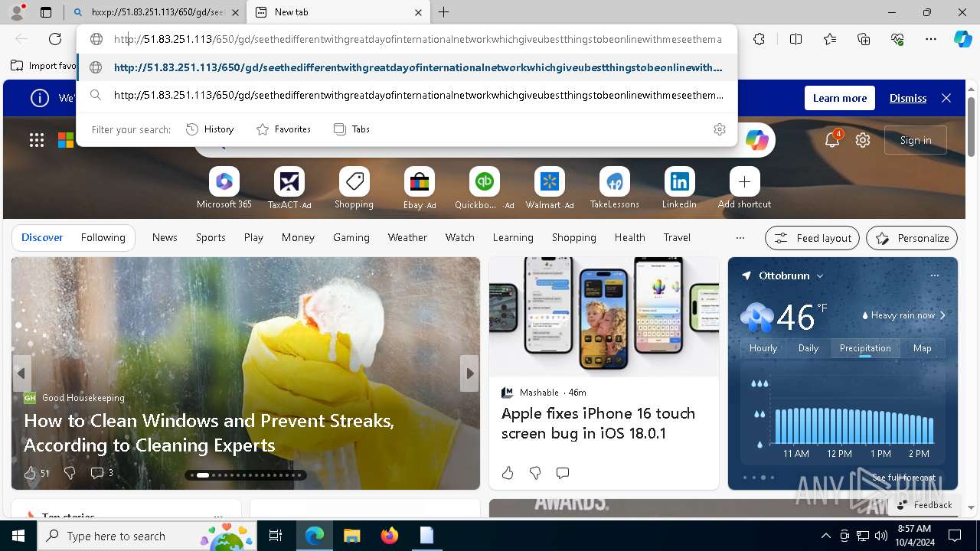This screenshot has width=980, height=551.
Task: Dislike the iPhone 16 article
Action: (535, 473)
